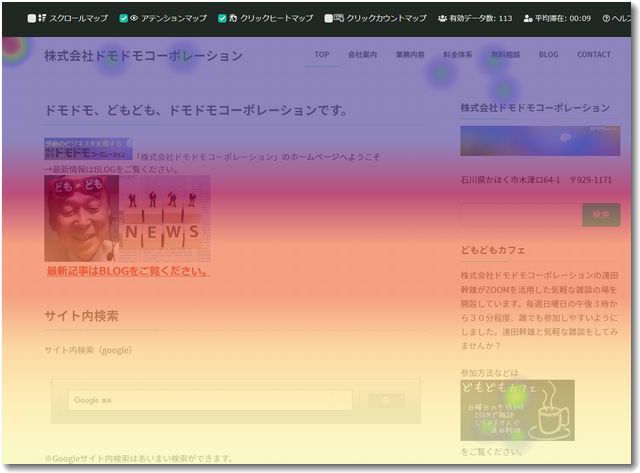Open the 会社案内 navigation item
Screen dimensions: 640x473
click(362, 54)
